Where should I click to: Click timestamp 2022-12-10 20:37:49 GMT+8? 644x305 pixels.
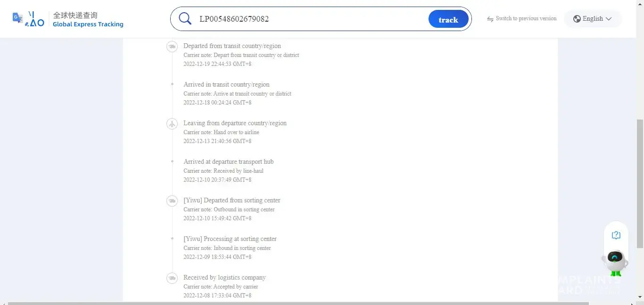point(217,180)
